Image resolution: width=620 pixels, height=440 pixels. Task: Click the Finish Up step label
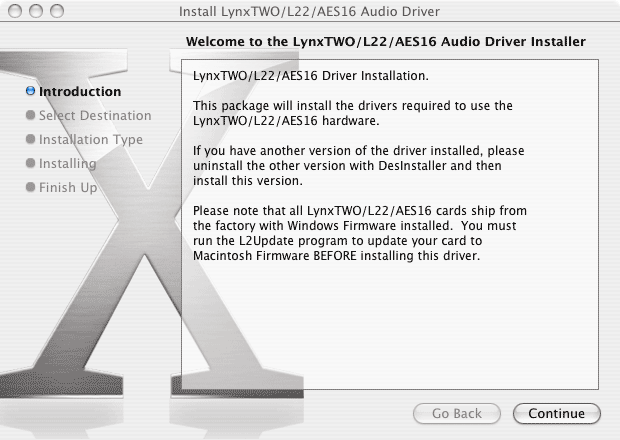click(68, 188)
